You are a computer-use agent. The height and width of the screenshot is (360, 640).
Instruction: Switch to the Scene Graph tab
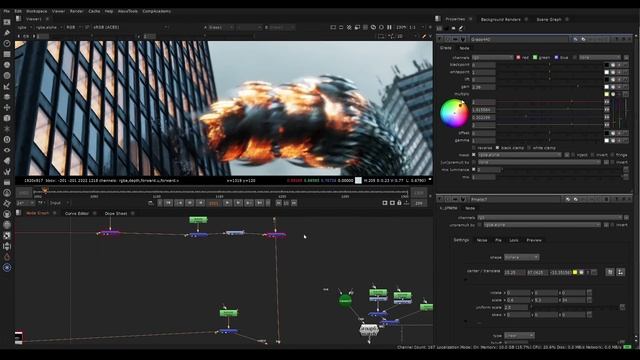tap(549, 19)
